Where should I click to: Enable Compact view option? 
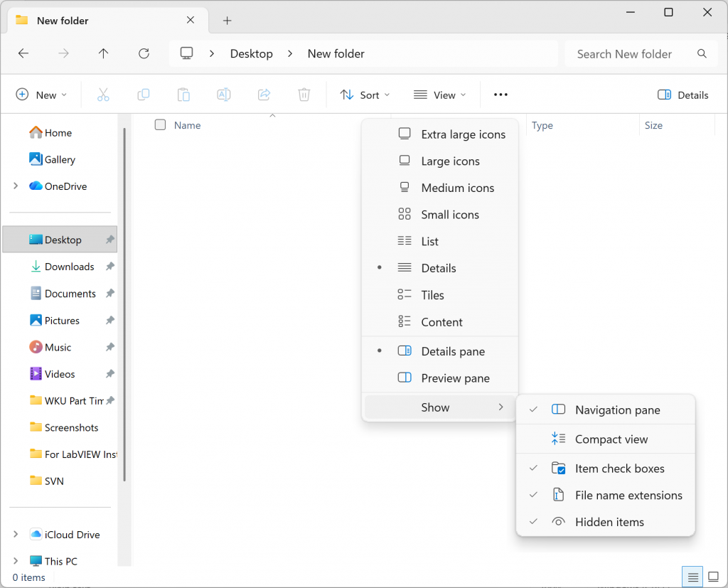(606, 439)
